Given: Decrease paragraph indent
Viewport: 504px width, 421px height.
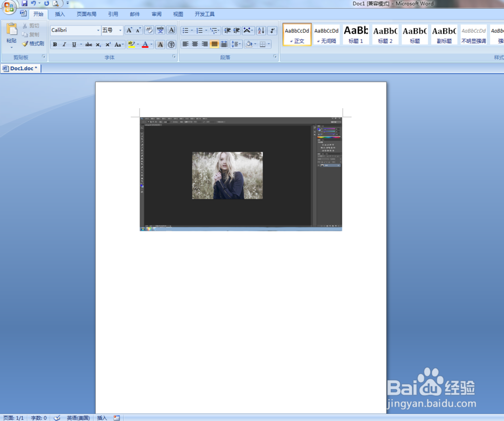Looking at the screenshot, I should click(x=227, y=31).
